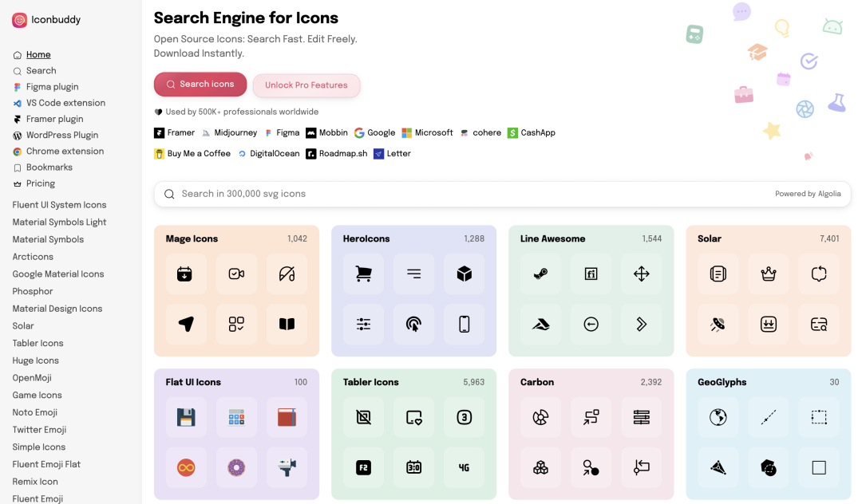Select the crown icon in Solar

(x=769, y=274)
